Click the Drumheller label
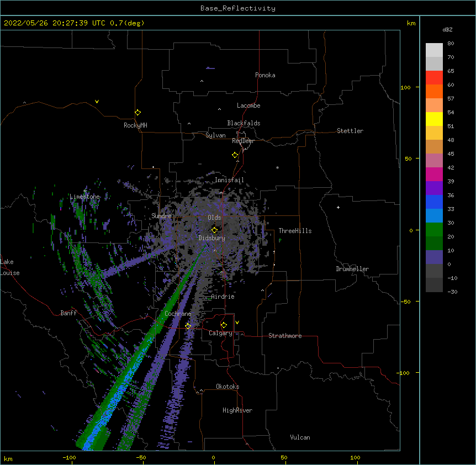The height and width of the screenshot is (465, 476). coord(352,269)
